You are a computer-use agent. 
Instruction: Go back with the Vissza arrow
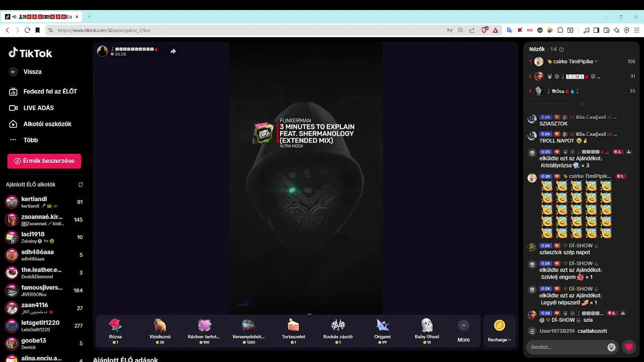(x=14, y=72)
